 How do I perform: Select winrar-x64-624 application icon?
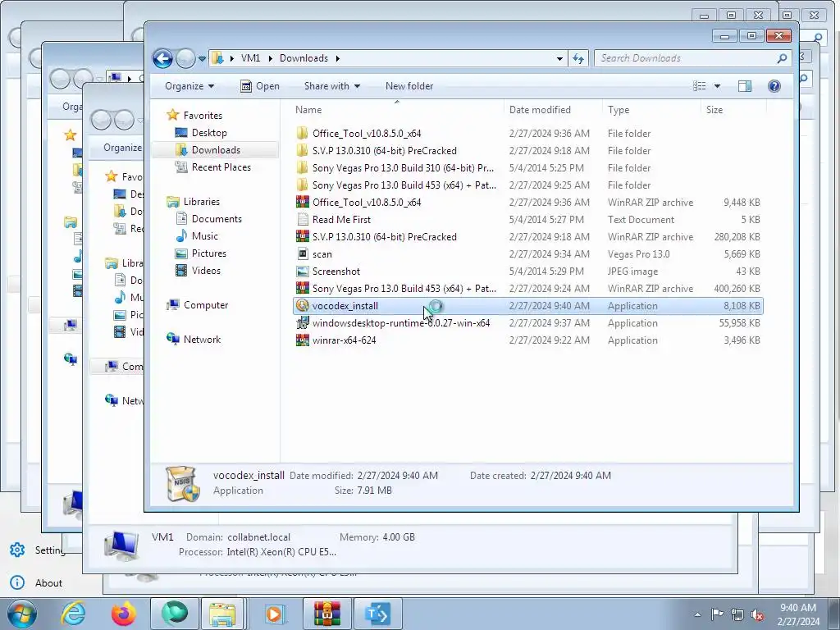302,340
